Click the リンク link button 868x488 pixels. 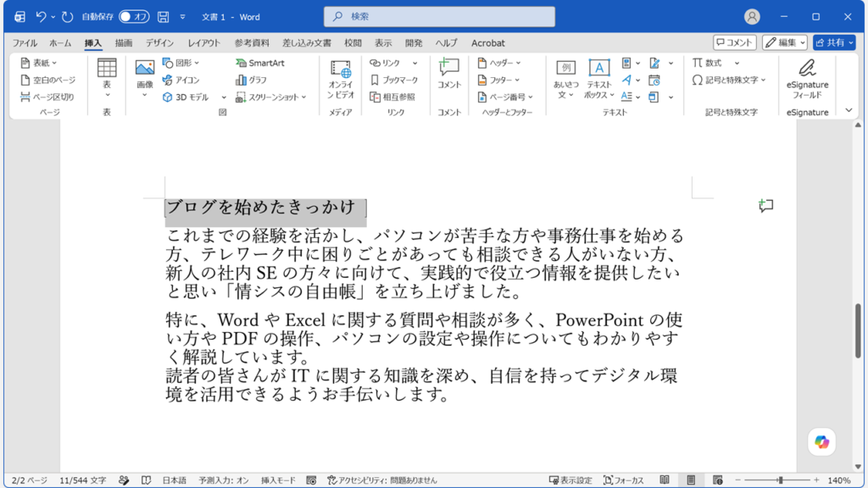point(386,63)
